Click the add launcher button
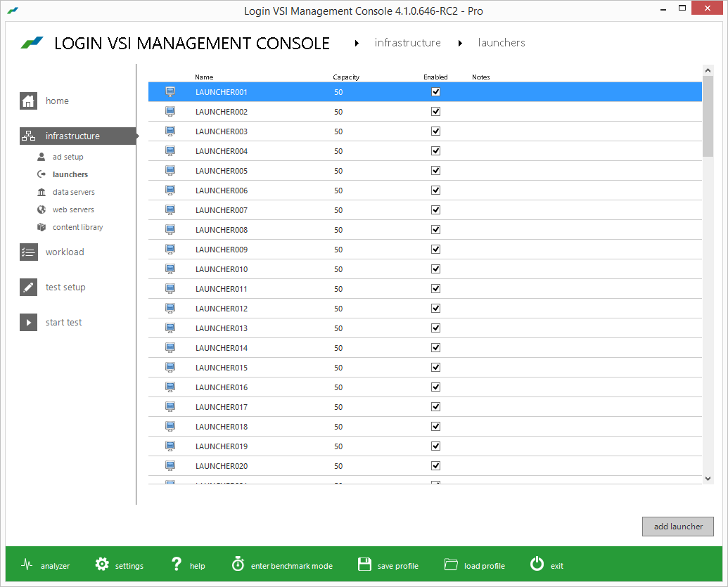728x587 pixels. pyautogui.click(x=678, y=527)
